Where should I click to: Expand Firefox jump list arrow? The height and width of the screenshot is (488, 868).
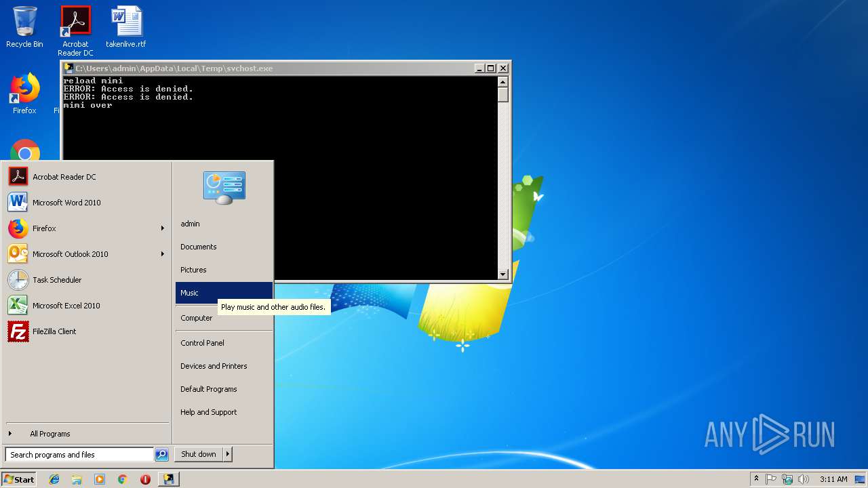163,228
